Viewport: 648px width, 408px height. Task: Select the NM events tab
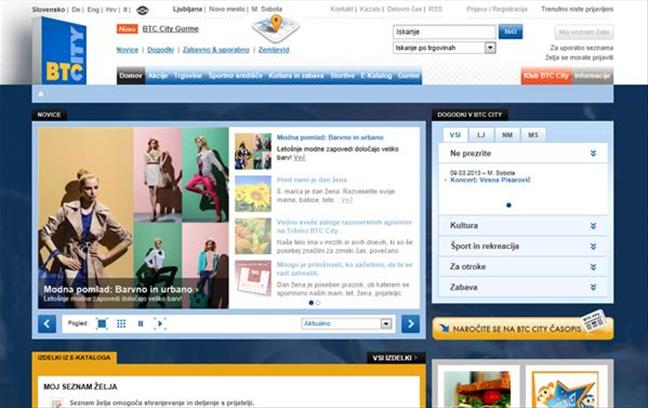pos(507,135)
